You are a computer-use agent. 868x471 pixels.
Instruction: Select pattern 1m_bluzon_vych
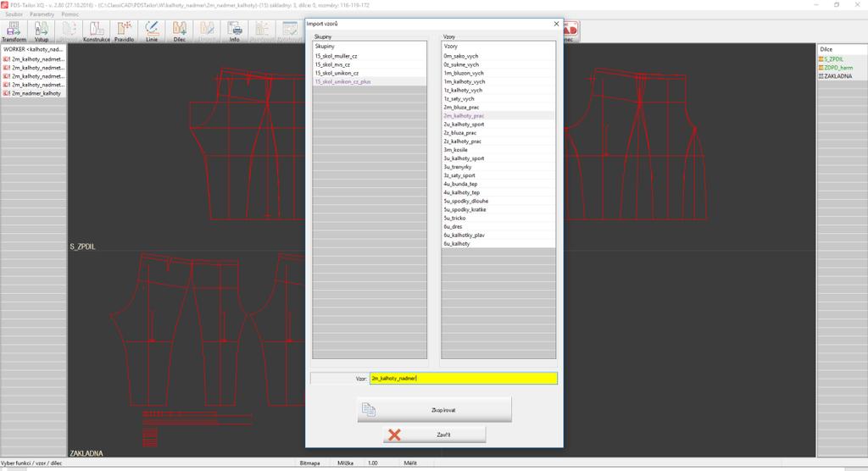point(498,73)
